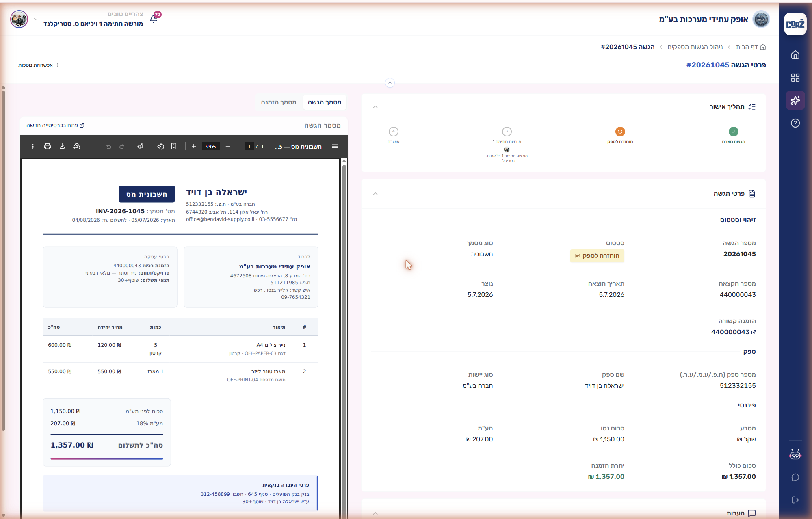Zoom in the PDF with plus icon
This screenshot has height=519, width=812.
(x=194, y=146)
